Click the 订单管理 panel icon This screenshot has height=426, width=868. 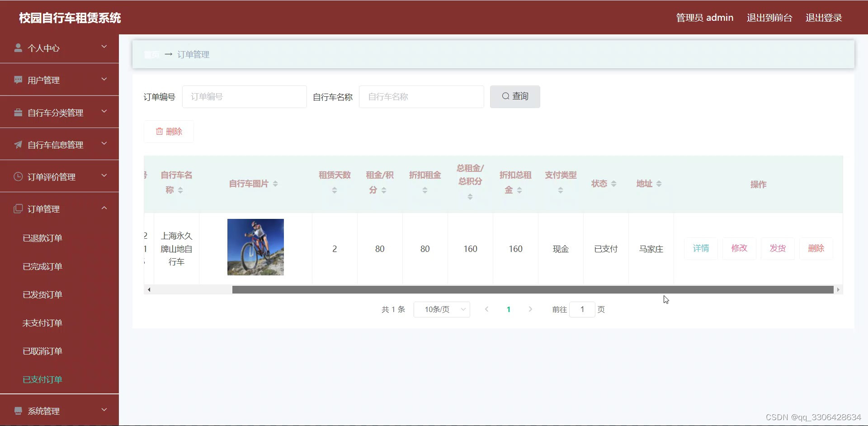tap(17, 208)
